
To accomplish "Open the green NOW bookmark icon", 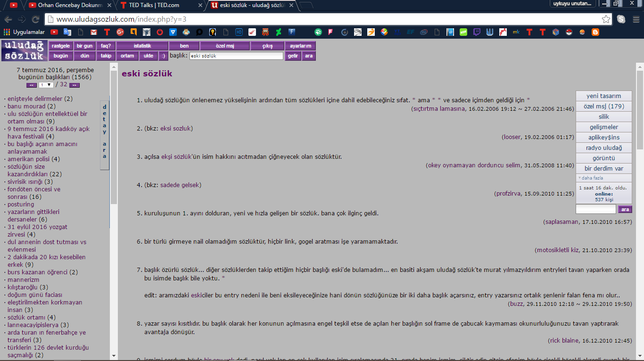I will (463, 32).
